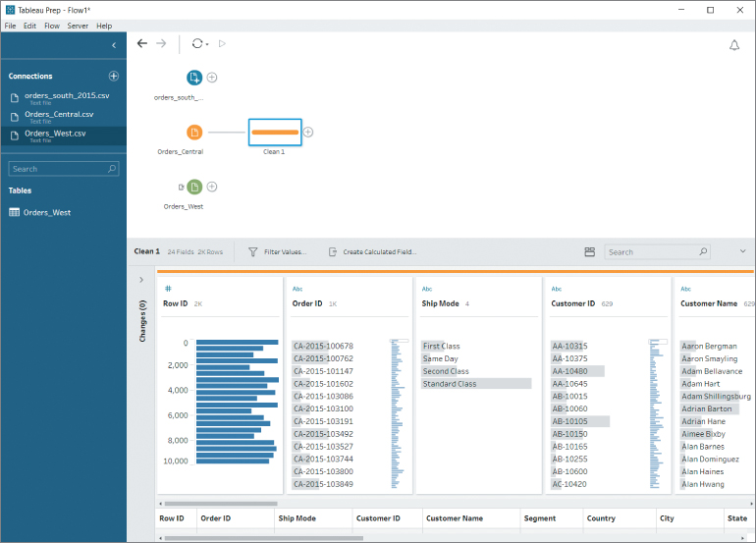This screenshot has width=756, height=543.
Task: Select customer name Aaron Bergman
Action: [x=709, y=346]
